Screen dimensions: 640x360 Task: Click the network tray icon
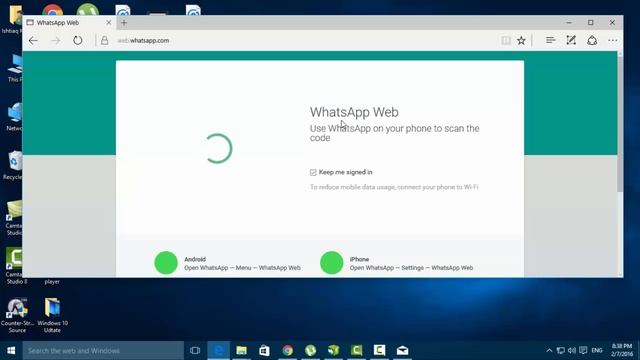(561, 351)
